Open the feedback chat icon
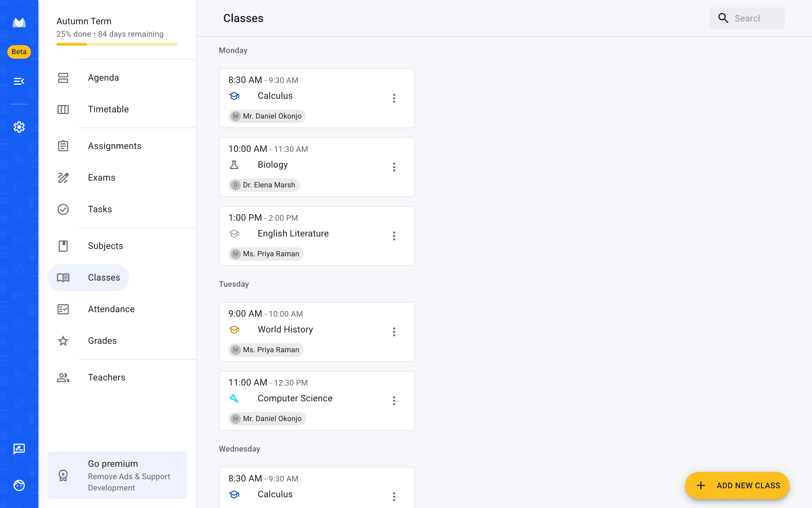 click(x=19, y=449)
